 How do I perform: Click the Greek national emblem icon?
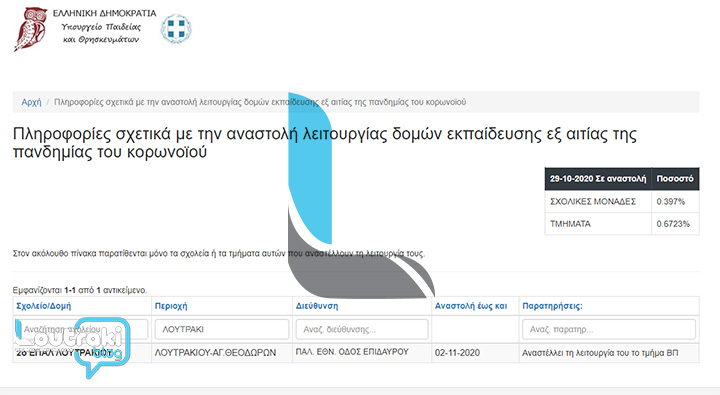click(x=176, y=28)
